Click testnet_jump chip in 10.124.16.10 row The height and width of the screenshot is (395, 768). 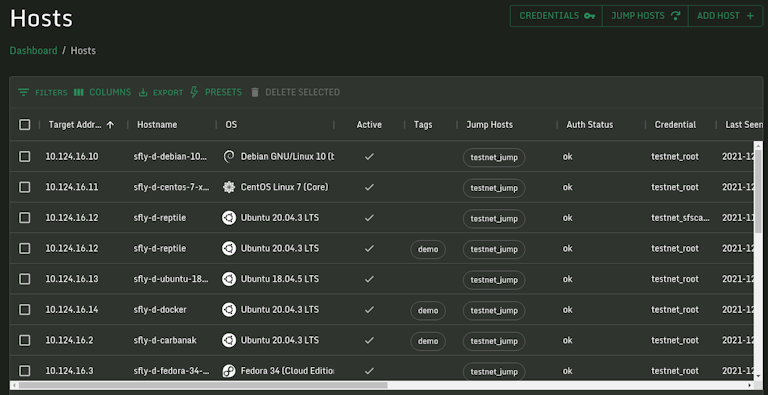click(494, 157)
